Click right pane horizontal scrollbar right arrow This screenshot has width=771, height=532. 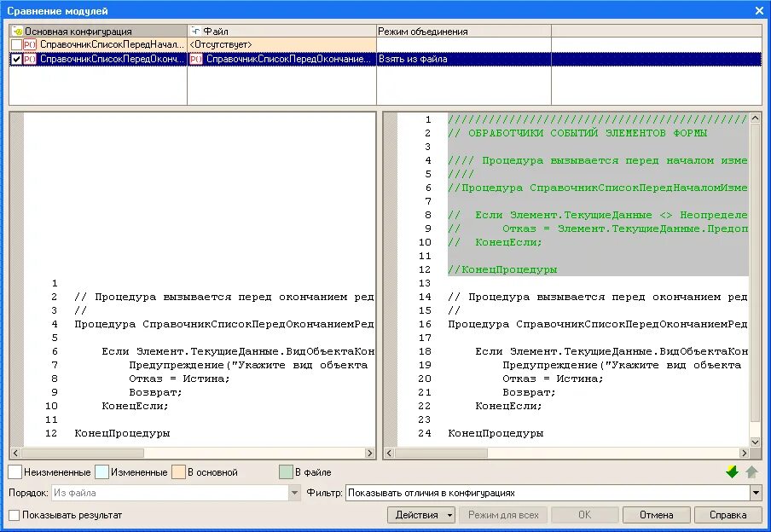click(744, 453)
